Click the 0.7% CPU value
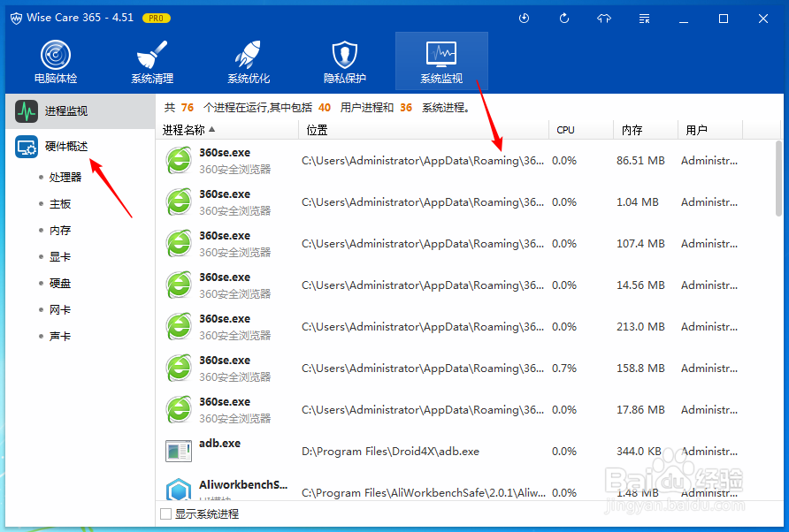 tap(564, 369)
